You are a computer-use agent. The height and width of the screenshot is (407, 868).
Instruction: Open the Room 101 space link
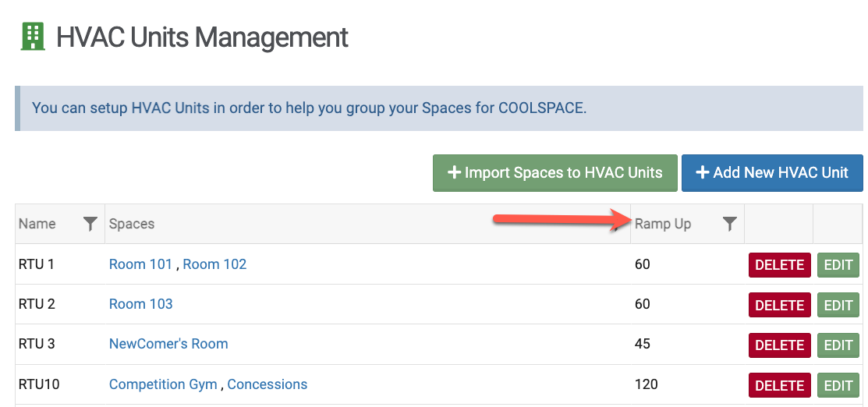coord(140,264)
